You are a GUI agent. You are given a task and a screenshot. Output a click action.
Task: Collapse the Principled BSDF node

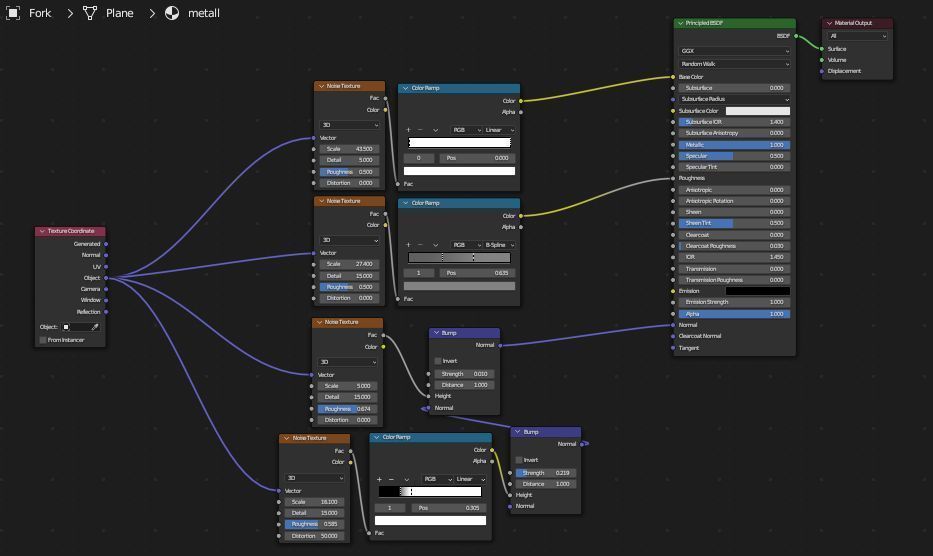[x=680, y=23]
